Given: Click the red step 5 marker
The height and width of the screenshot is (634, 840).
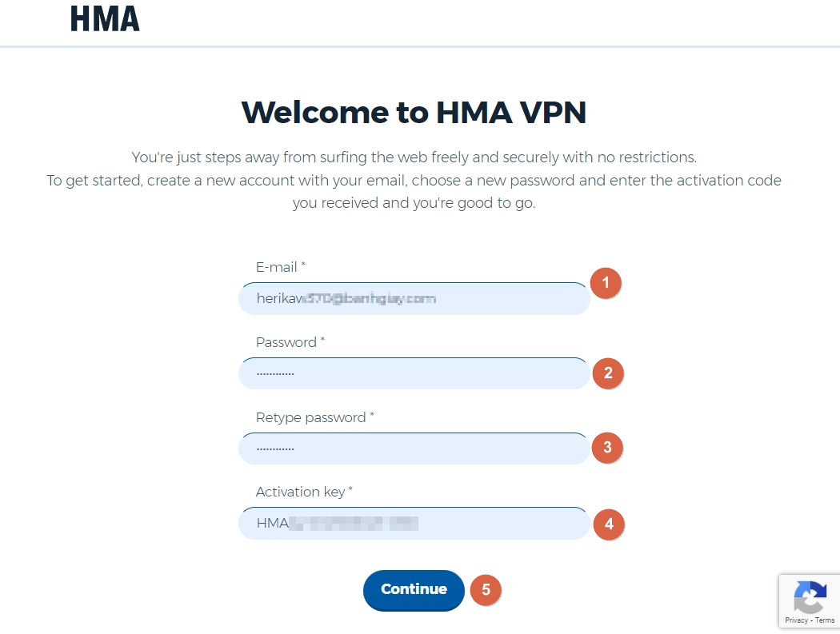Looking at the screenshot, I should [486, 590].
